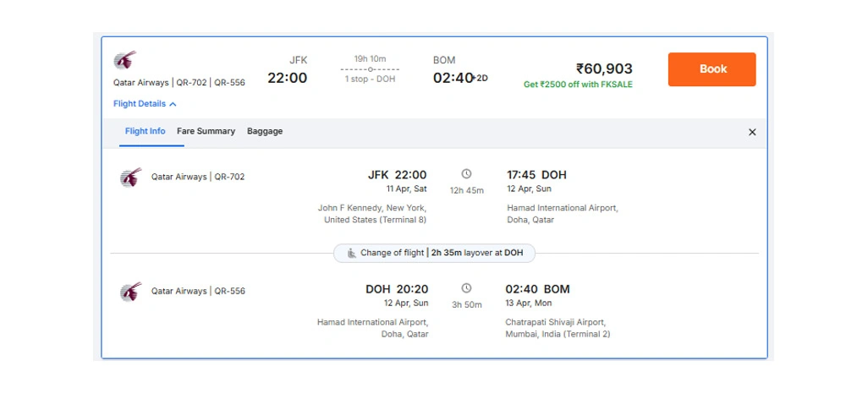Click the +2D day offset indicator
This screenshot has height=394, width=868.
coord(481,78)
